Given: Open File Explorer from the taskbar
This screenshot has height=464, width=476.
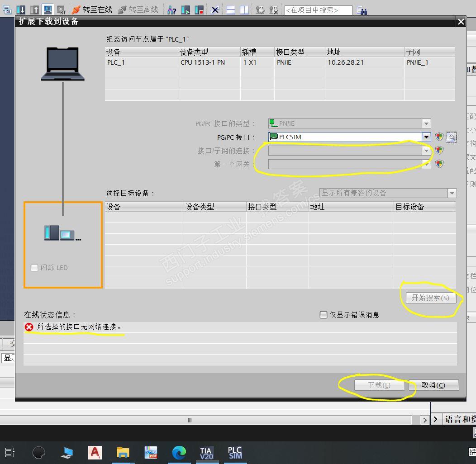Looking at the screenshot, I should (123, 453).
